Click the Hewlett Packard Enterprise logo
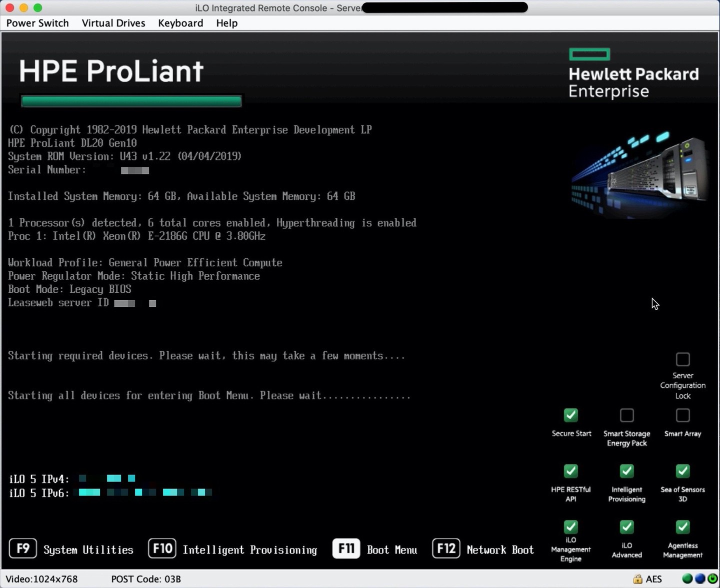The width and height of the screenshot is (720, 588). pyautogui.click(x=633, y=73)
